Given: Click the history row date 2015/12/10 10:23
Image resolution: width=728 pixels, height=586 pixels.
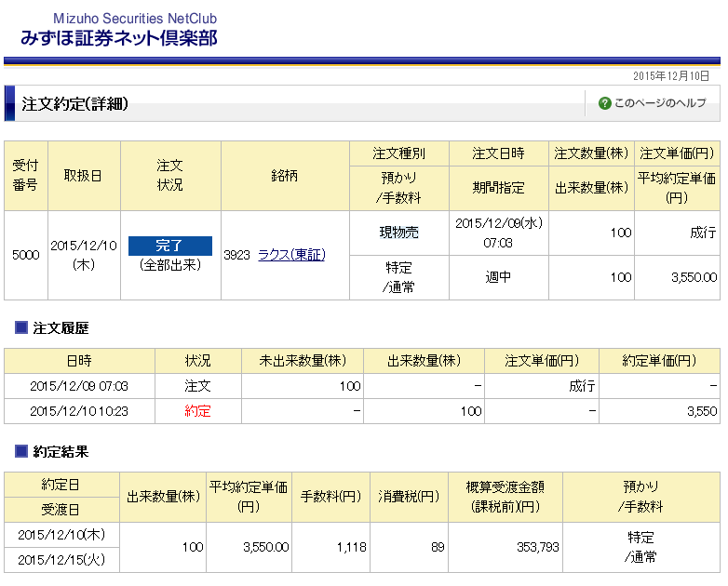Looking at the screenshot, I should click(79, 411).
